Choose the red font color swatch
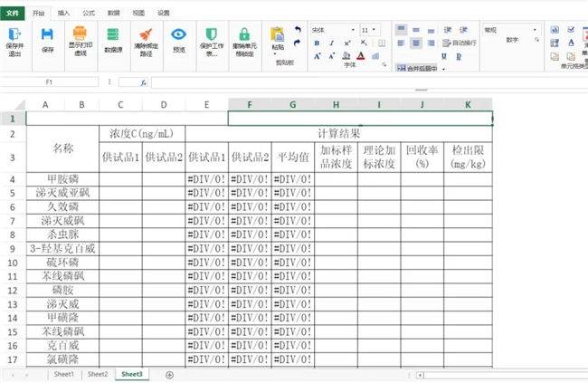Image resolution: width=588 pixels, height=383 pixels. 361,56
